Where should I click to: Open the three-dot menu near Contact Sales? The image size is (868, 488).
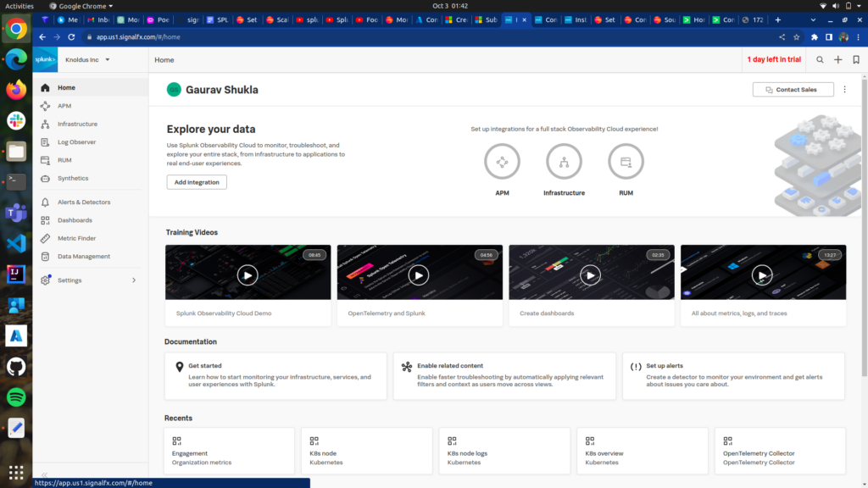point(844,89)
